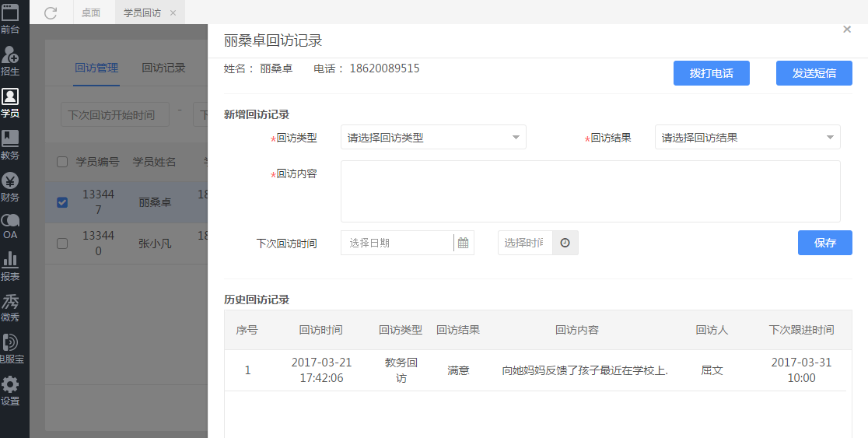Viewport: 868px width, 438px height.
Task: Open the clock time picker icon
Action: [565, 243]
